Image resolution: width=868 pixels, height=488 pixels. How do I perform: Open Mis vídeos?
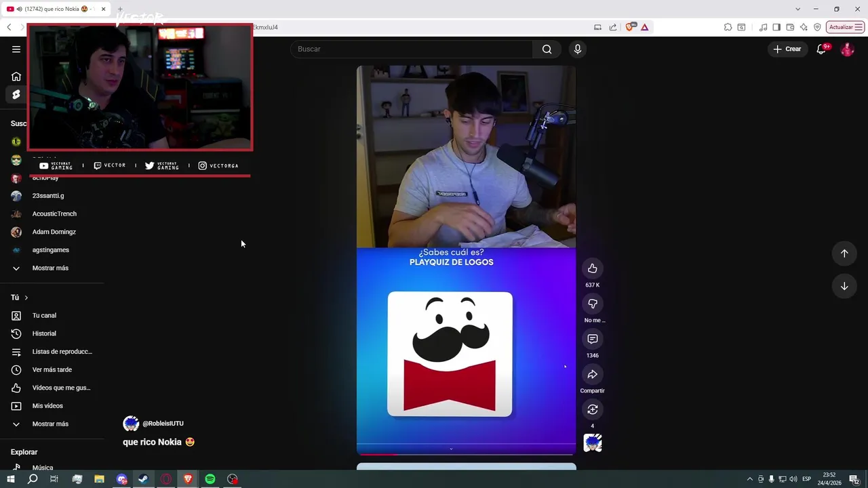(x=47, y=406)
